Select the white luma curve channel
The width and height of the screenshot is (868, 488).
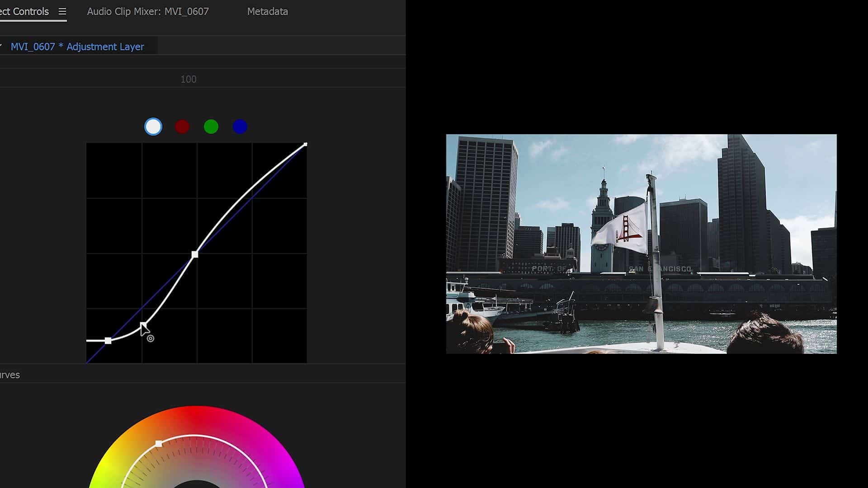coord(153,127)
